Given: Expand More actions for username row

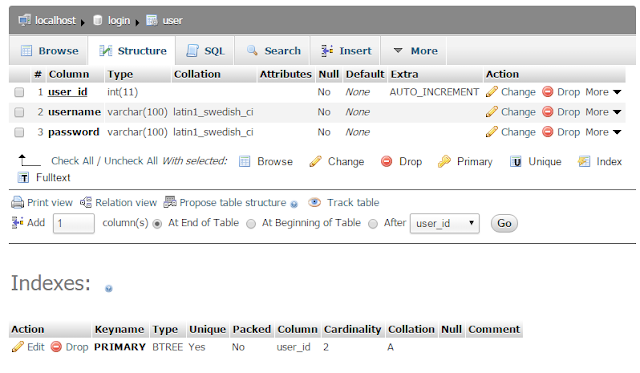Looking at the screenshot, I should point(603,112).
